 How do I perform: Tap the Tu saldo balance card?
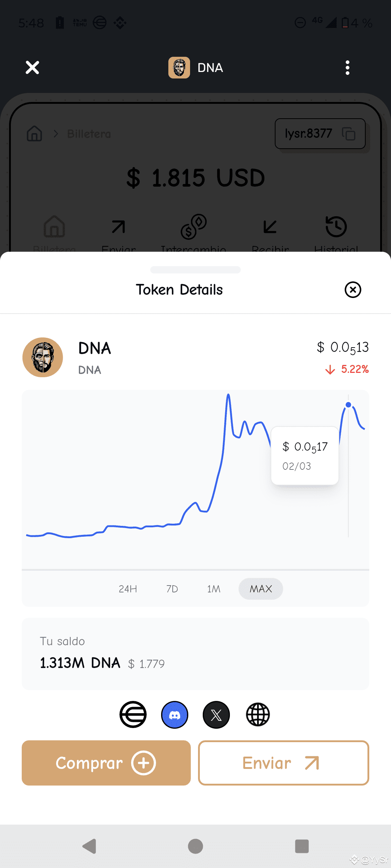pos(195,654)
